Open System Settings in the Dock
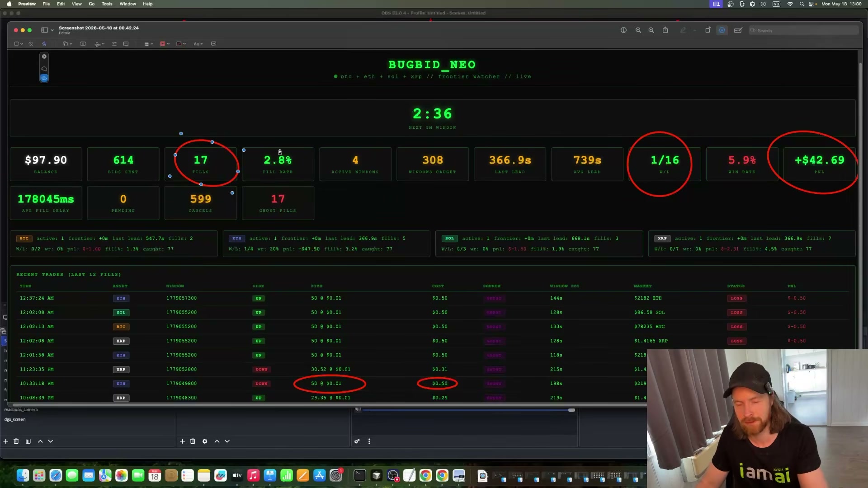Screen dimensions: 868x488 pyautogui.click(x=336, y=475)
